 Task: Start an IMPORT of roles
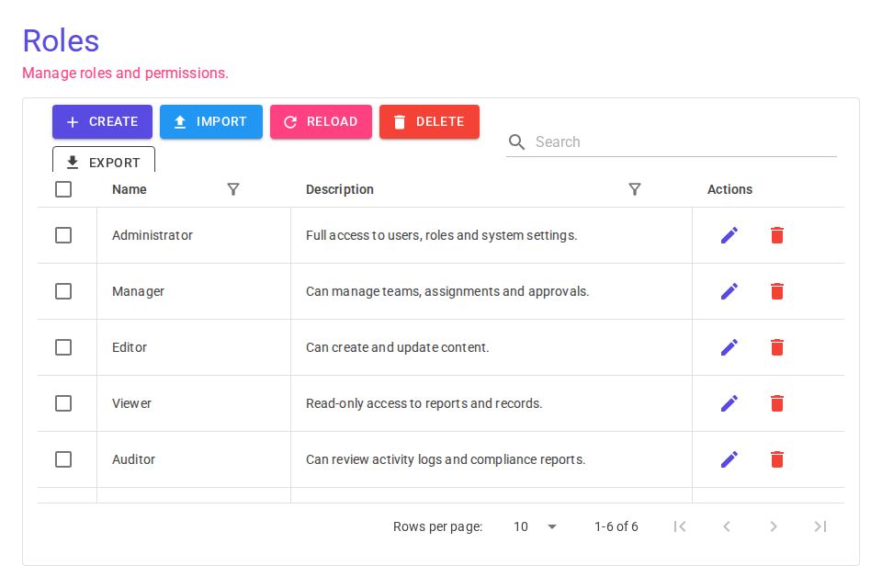pos(211,121)
